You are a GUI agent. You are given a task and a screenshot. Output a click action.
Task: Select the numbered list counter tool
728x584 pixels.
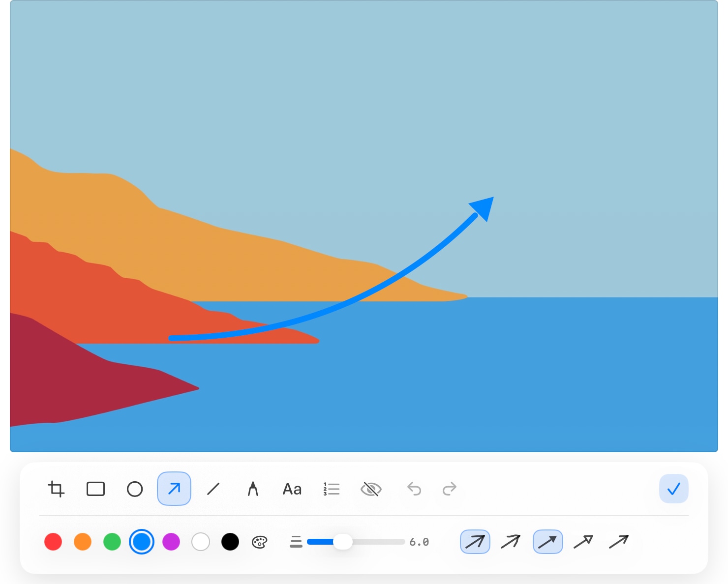click(332, 489)
